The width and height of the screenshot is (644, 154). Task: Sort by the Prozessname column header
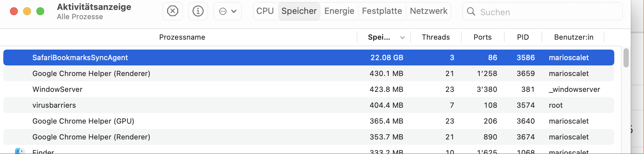pyautogui.click(x=182, y=37)
